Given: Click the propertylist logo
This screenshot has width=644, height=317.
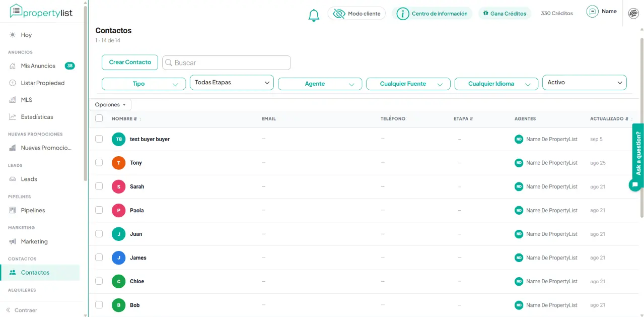Looking at the screenshot, I should pyautogui.click(x=42, y=11).
